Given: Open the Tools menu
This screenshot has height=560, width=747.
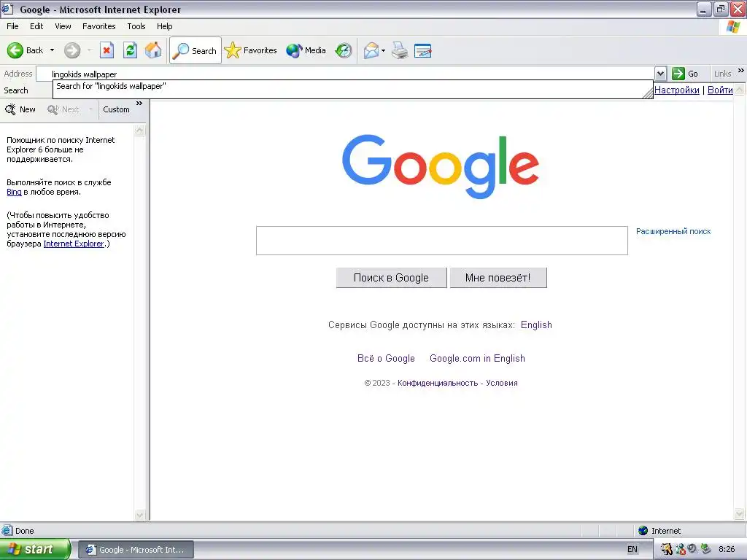Looking at the screenshot, I should coord(136,27).
